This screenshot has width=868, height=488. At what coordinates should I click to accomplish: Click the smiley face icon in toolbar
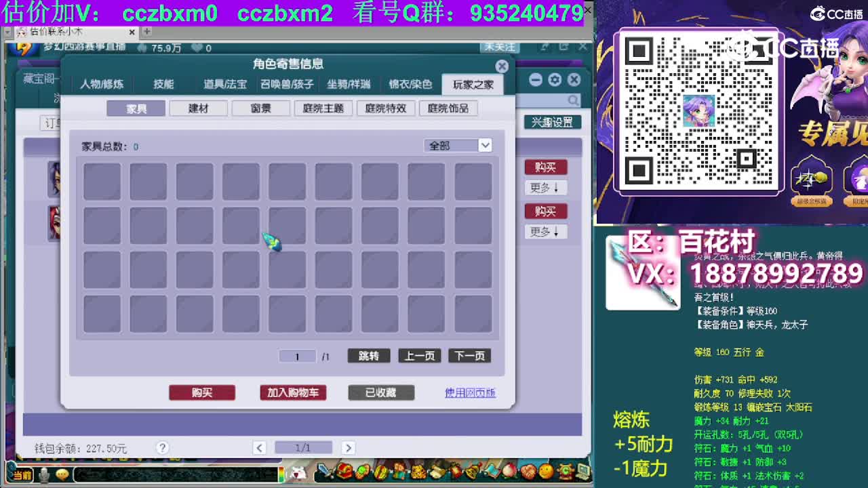pyautogui.click(x=546, y=471)
